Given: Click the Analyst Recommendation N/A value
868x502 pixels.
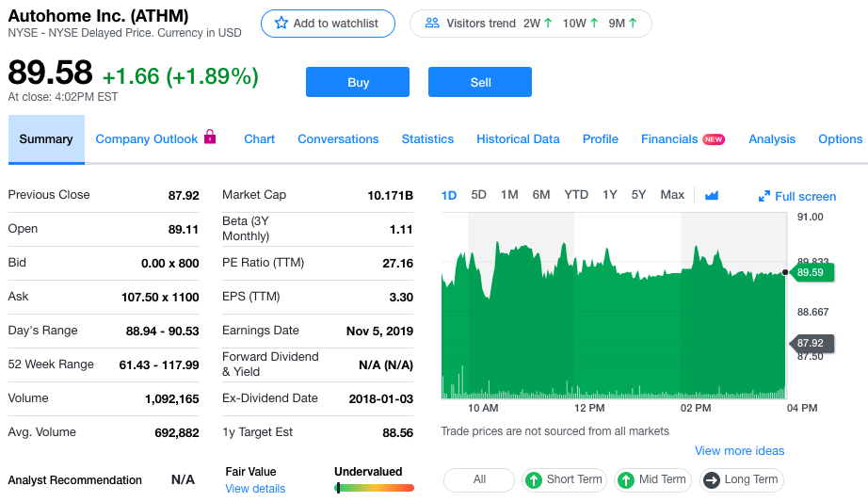Looking at the screenshot, I should click(183, 479).
